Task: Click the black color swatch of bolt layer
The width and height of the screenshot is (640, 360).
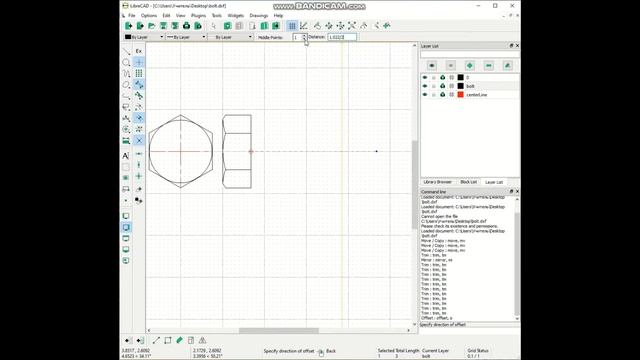Action: click(x=460, y=86)
